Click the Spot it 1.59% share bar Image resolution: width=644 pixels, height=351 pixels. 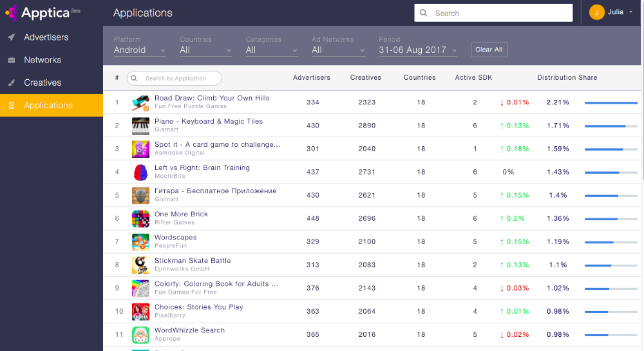click(611, 149)
